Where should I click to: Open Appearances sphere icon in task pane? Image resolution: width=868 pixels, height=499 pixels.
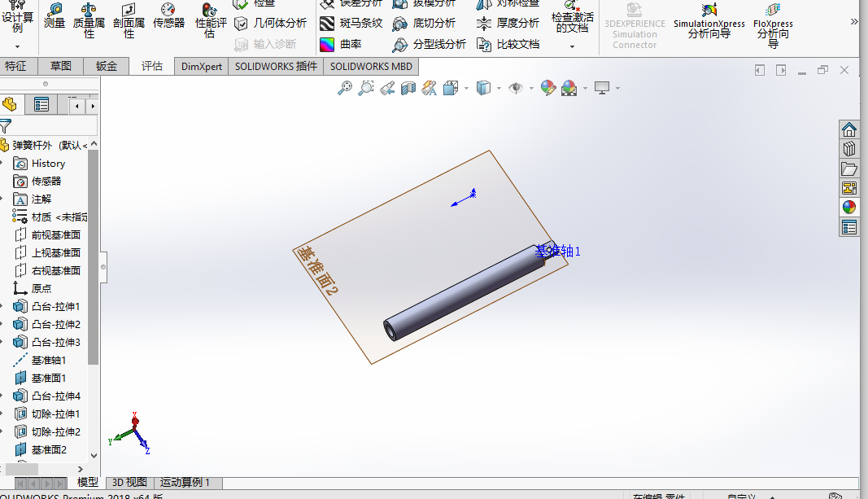[848, 207]
